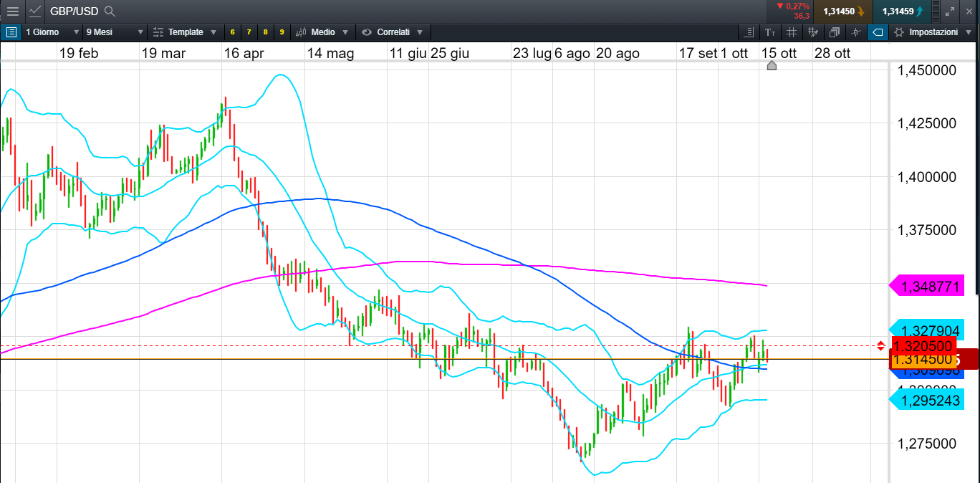Screen dimensions: 980x483
Task: Expand the Template dropdown
Action: 185,32
